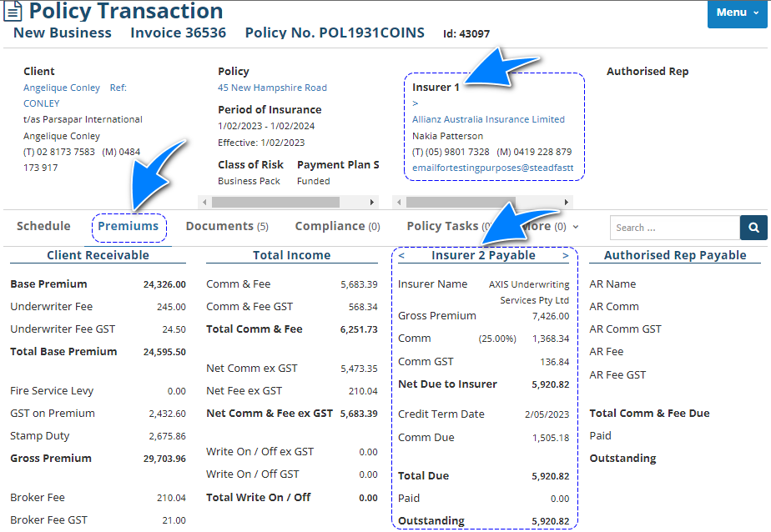Click Gross Premium value 29,703.96

point(164,459)
